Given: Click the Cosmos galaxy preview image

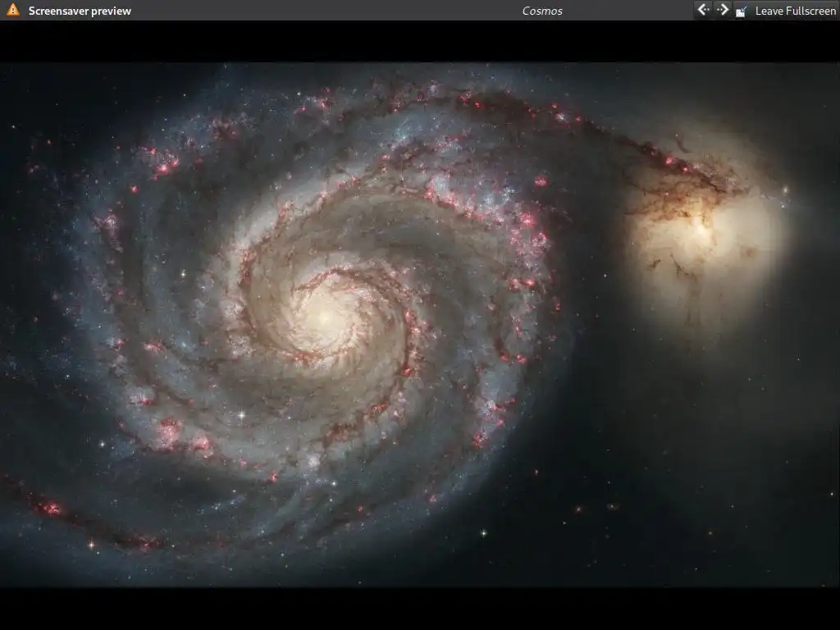Looking at the screenshot, I should pyautogui.click(x=420, y=325).
